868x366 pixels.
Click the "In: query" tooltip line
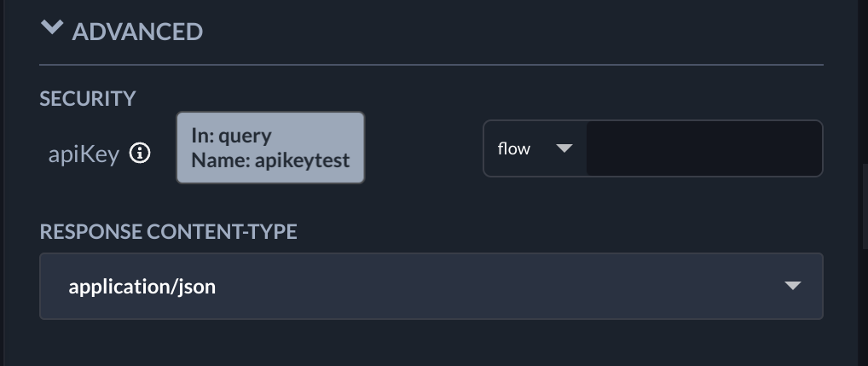231,136
